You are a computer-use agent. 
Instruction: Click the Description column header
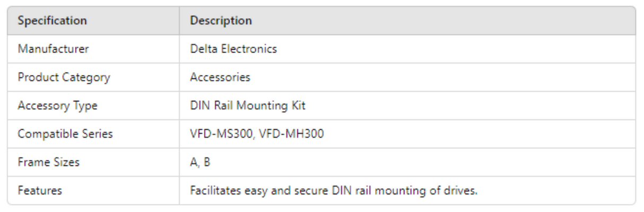click(221, 21)
